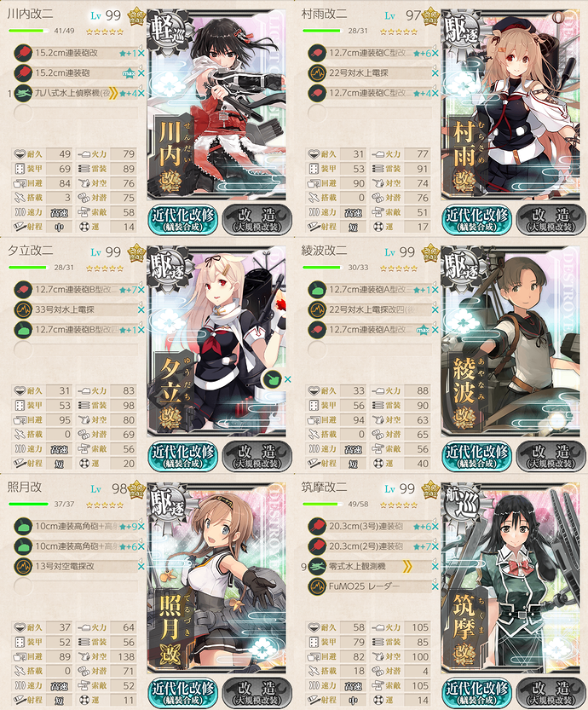This screenshot has width=588, height=710.
Task: Click the green HP bar of 綾波改二
Action: [x=321, y=268]
